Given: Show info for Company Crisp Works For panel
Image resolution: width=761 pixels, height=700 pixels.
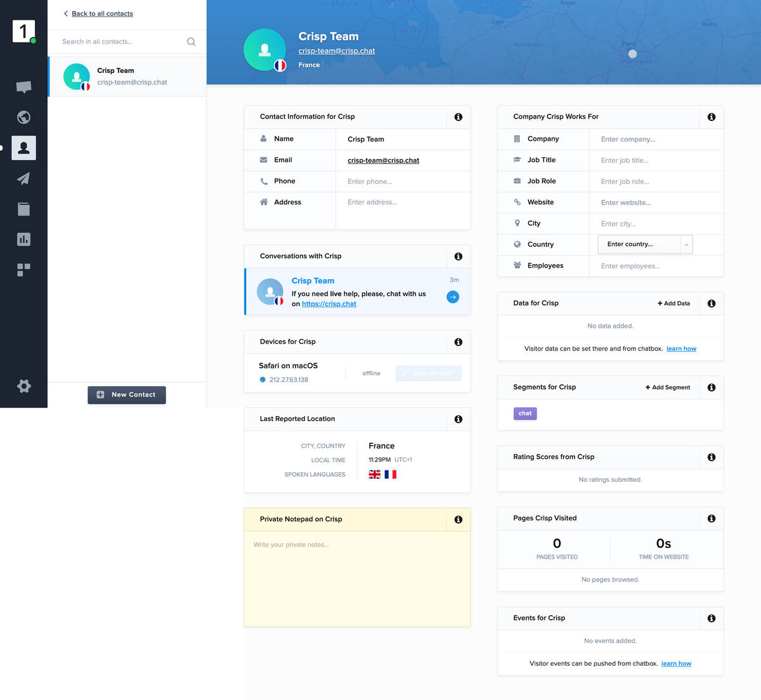Looking at the screenshot, I should tap(712, 117).
